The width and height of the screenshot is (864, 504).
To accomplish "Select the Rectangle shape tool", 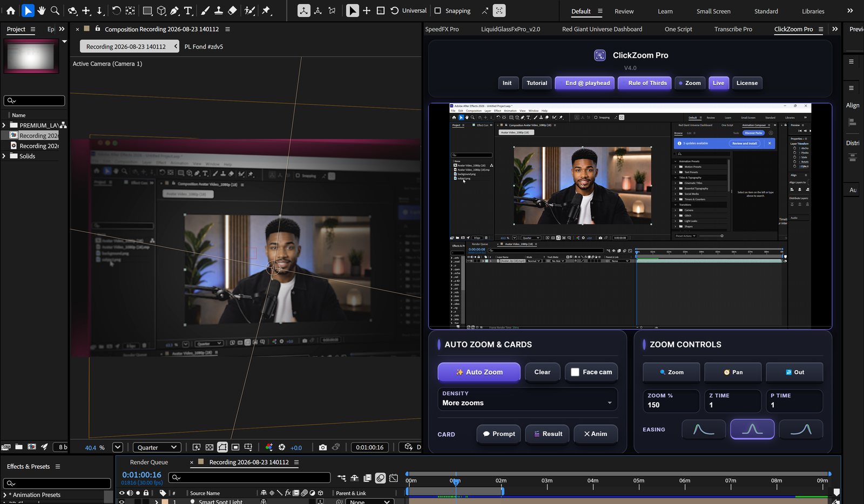I will (147, 10).
